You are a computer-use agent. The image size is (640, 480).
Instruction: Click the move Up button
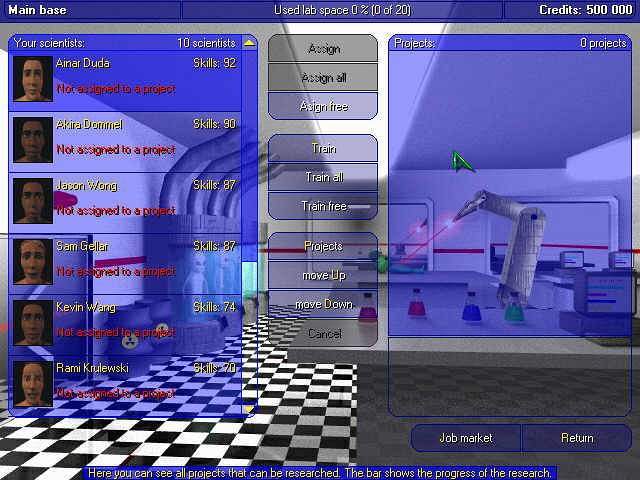coord(323,275)
